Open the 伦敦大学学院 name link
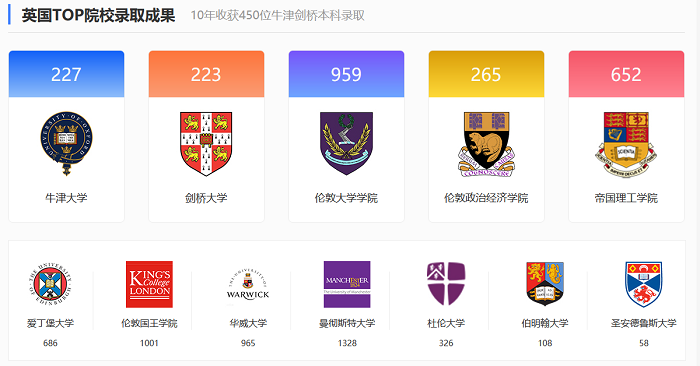700x366 pixels. coord(346,198)
